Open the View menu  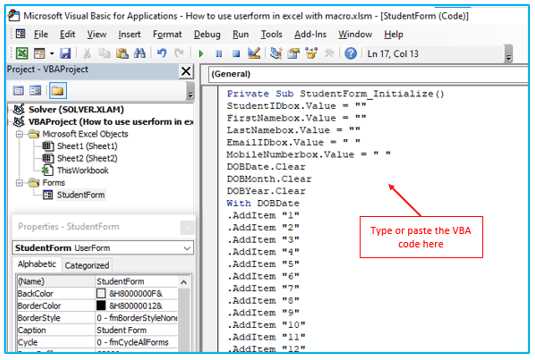97,34
